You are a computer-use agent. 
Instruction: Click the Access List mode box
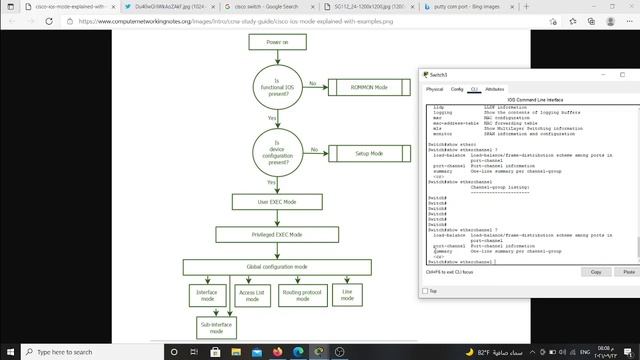(x=252, y=296)
